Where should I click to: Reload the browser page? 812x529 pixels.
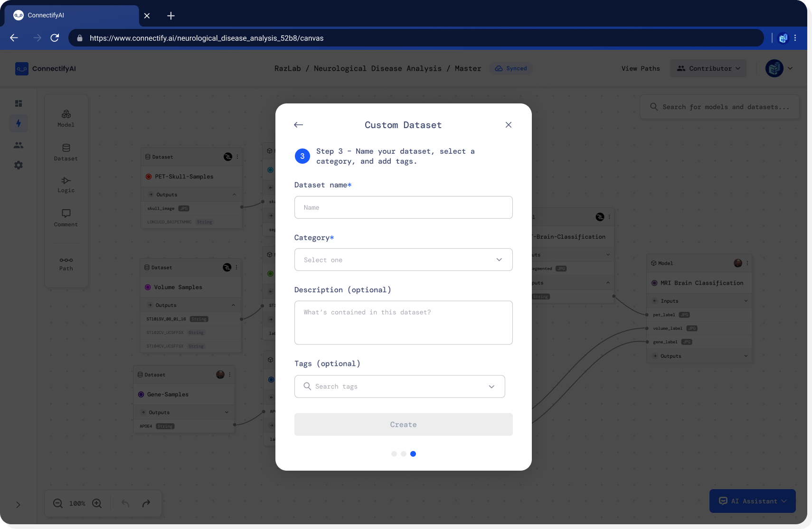click(55, 38)
